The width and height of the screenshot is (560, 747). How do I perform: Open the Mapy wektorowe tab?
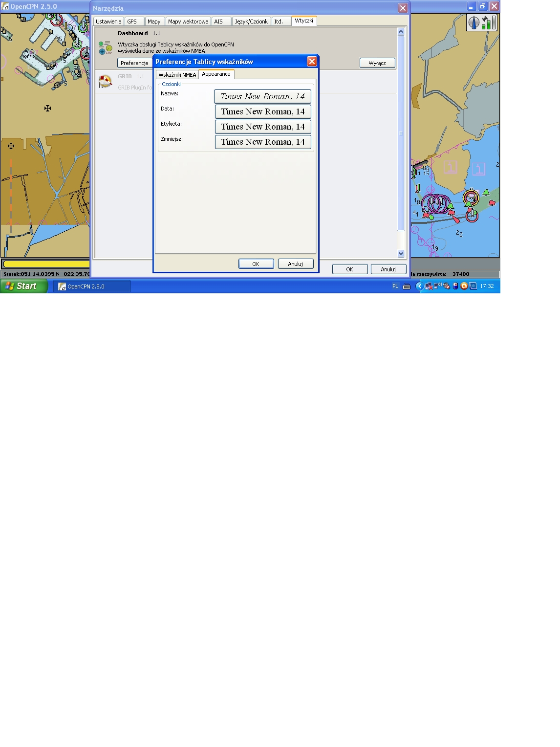point(188,22)
